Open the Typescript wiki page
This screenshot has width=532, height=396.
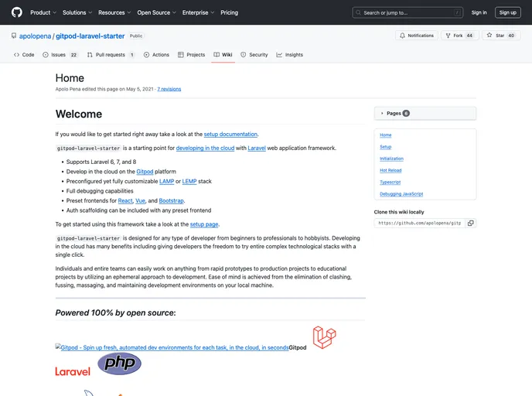coord(390,183)
